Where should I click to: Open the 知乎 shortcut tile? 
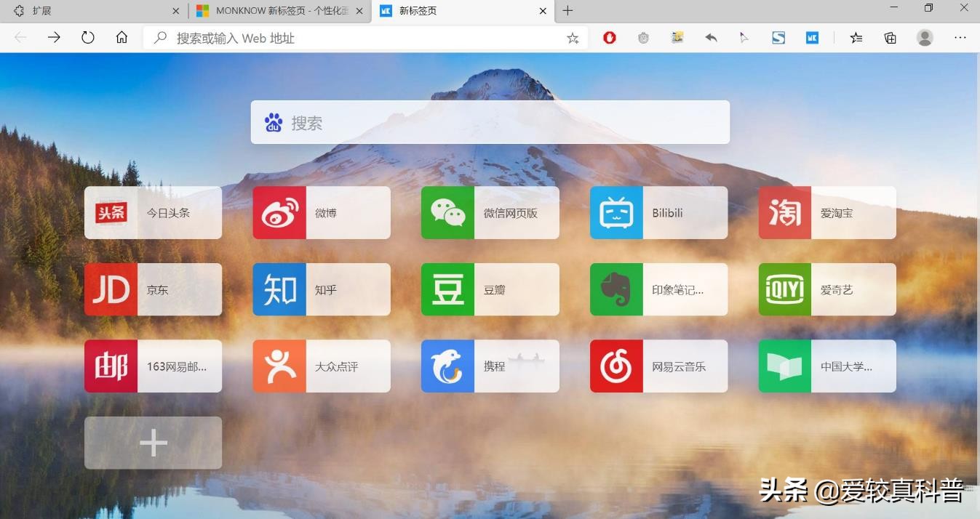point(321,289)
